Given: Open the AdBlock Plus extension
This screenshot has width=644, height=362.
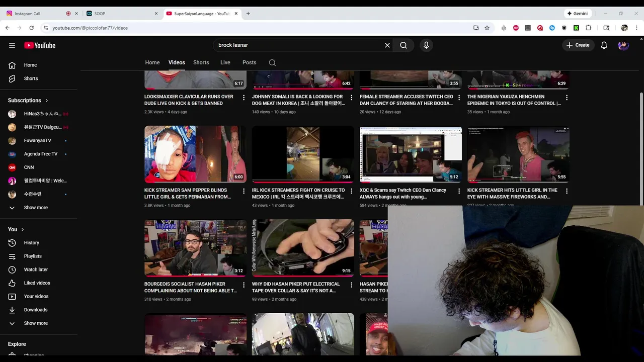Looking at the screenshot, I should pos(516,28).
